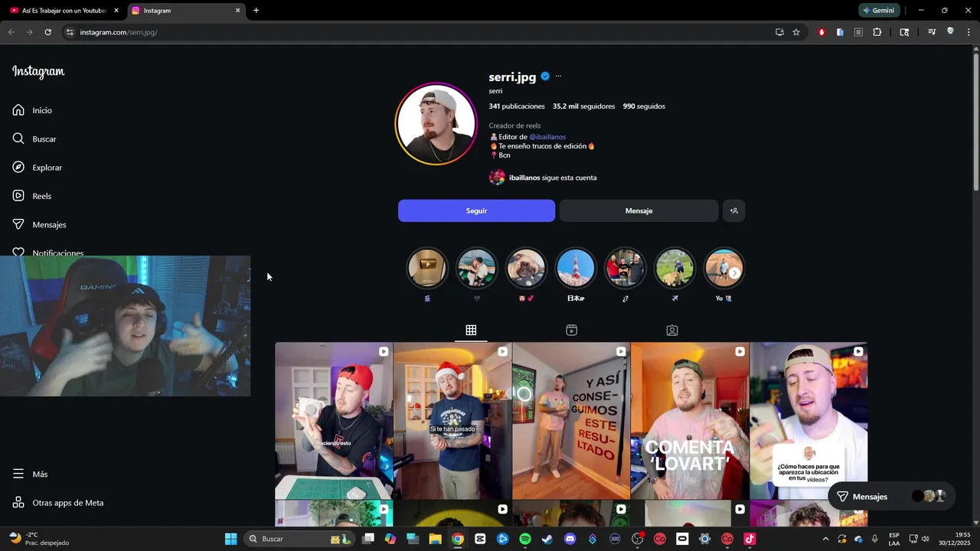Open File Explorer from the taskbar

tap(435, 539)
